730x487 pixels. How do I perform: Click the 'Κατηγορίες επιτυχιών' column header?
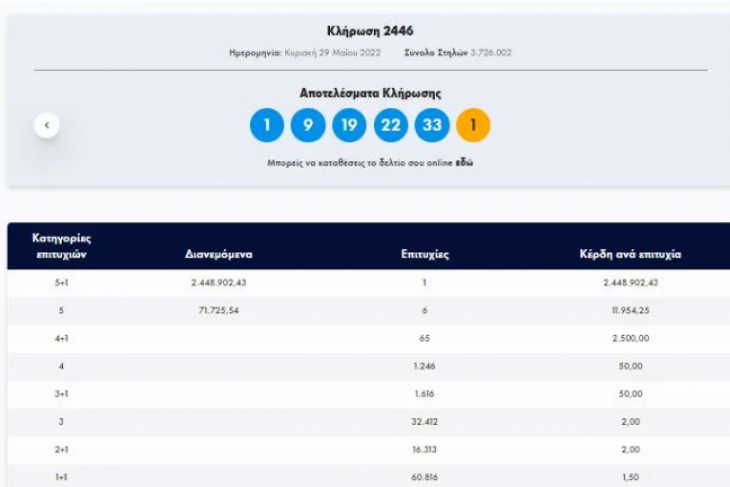[x=62, y=247]
